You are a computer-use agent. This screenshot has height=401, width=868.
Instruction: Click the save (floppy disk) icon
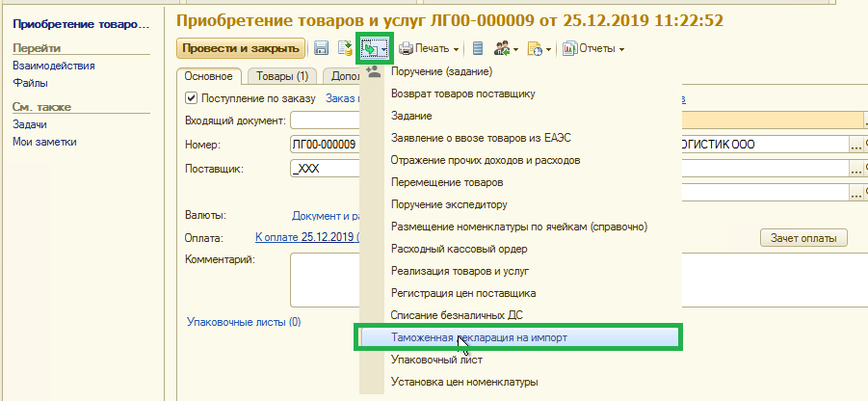[321, 48]
